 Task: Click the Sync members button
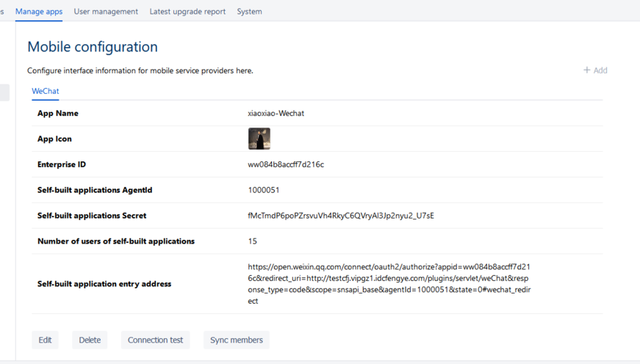click(x=237, y=340)
